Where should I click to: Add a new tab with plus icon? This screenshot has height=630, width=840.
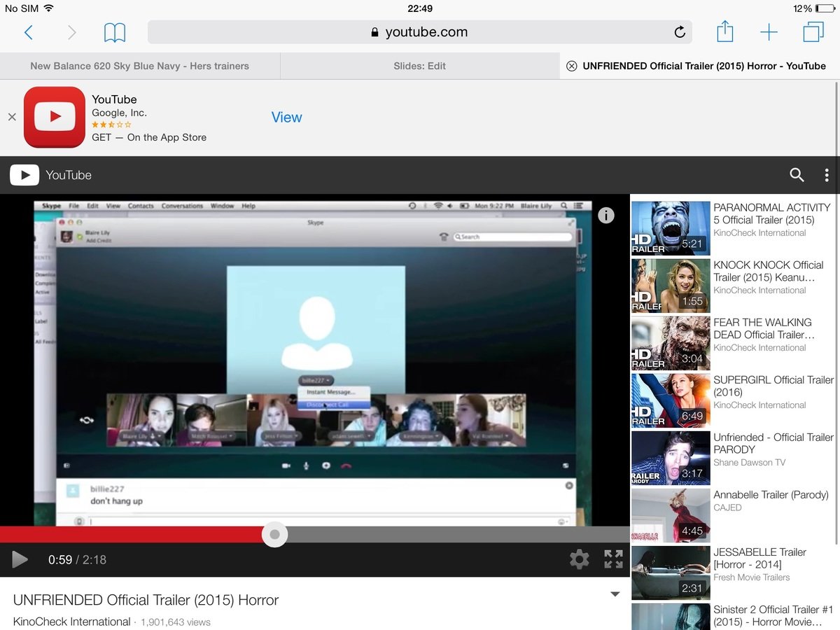click(x=769, y=32)
